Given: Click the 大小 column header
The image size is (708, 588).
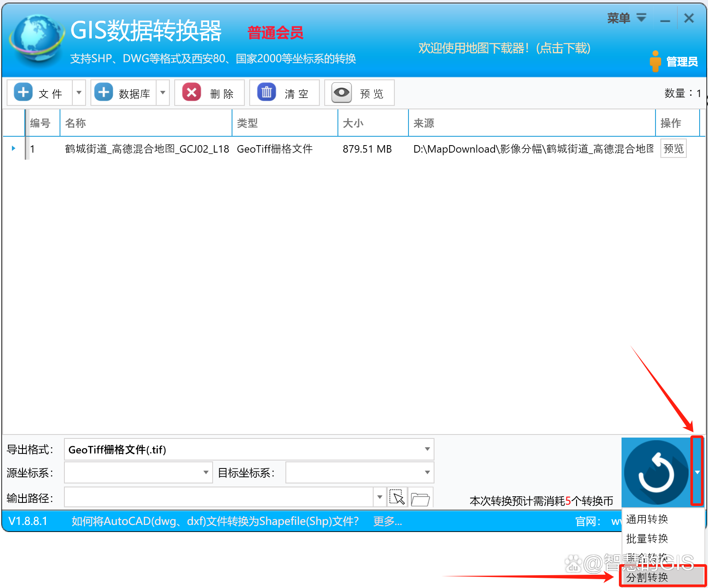Looking at the screenshot, I should 373,123.
